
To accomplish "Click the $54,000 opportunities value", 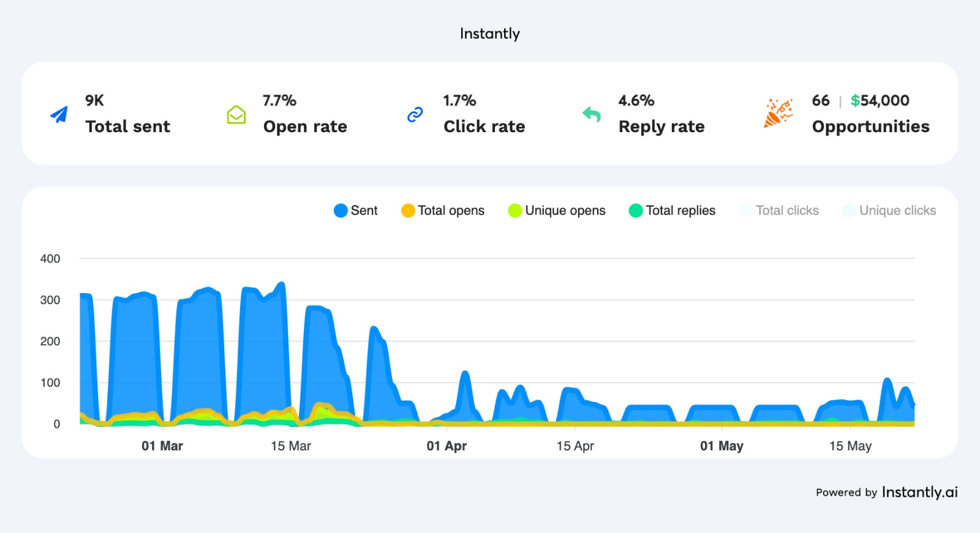I will point(880,100).
